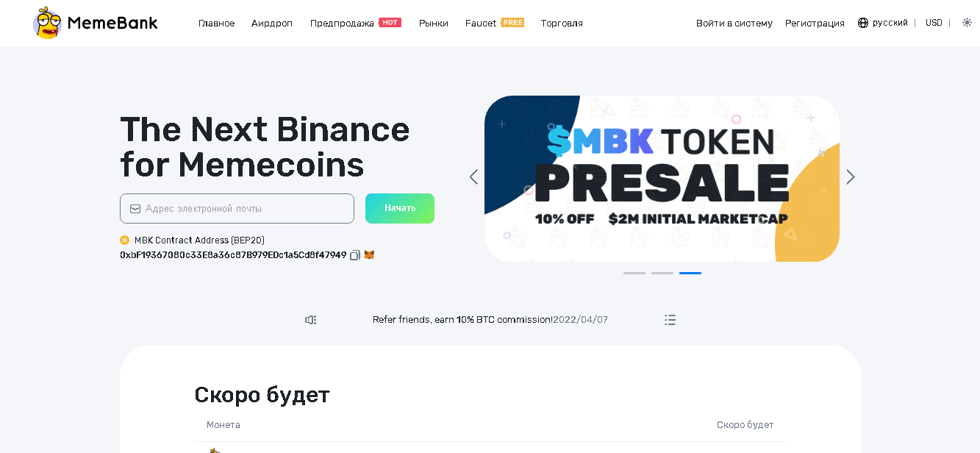Open the Аирдроп menu item

pyautogui.click(x=272, y=24)
